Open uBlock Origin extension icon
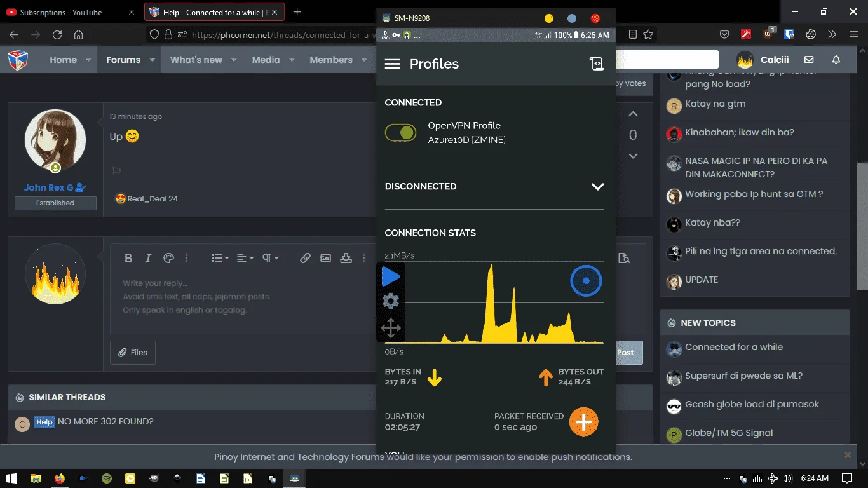 (x=769, y=34)
